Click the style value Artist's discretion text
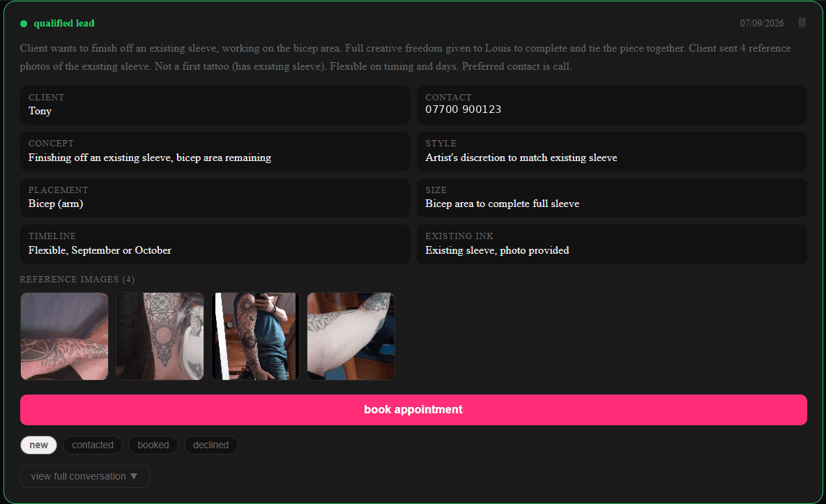Image resolution: width=826 pixels, height=504 pixels. click(521, 158)
